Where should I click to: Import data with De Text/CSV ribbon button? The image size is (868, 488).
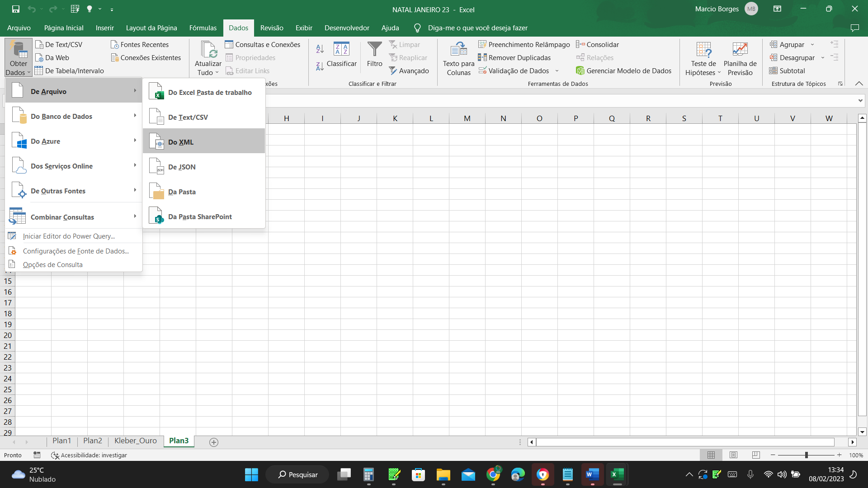click(59, 44)
